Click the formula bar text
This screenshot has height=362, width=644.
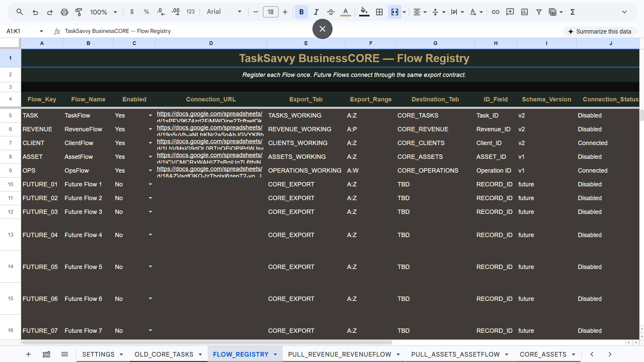pyautogui.click(x=118, y=31)
